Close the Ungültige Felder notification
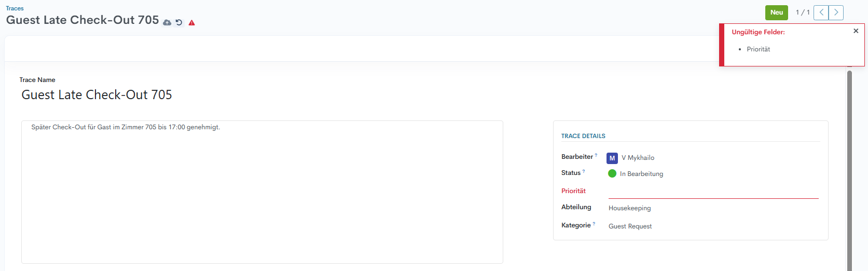This screenshot has width=868, height=271. click(x=856, y=31)
